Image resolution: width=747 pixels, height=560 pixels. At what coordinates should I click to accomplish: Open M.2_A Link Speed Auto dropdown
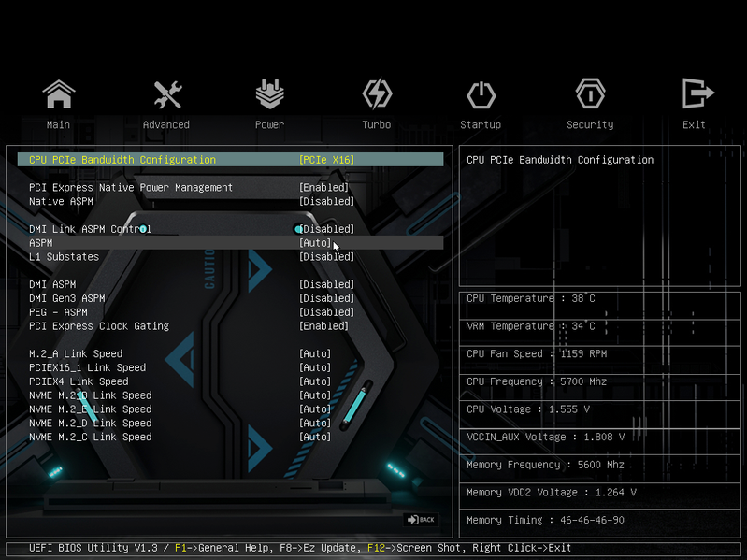click(315, 353)
